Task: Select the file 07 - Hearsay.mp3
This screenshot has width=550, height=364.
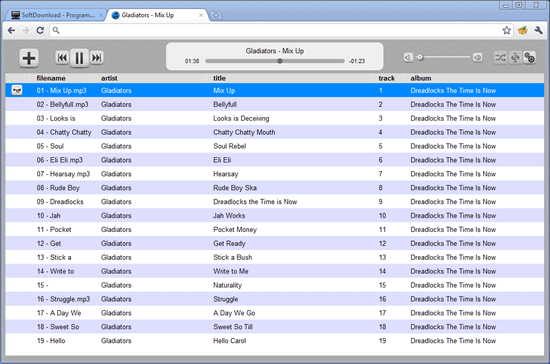Action: click(x=63, y=174)
